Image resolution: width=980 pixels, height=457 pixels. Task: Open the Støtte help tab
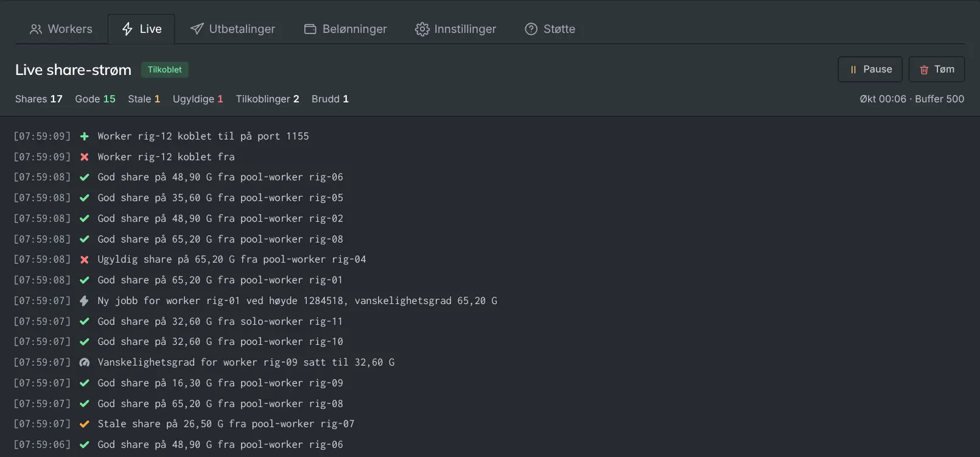[550, 29]
